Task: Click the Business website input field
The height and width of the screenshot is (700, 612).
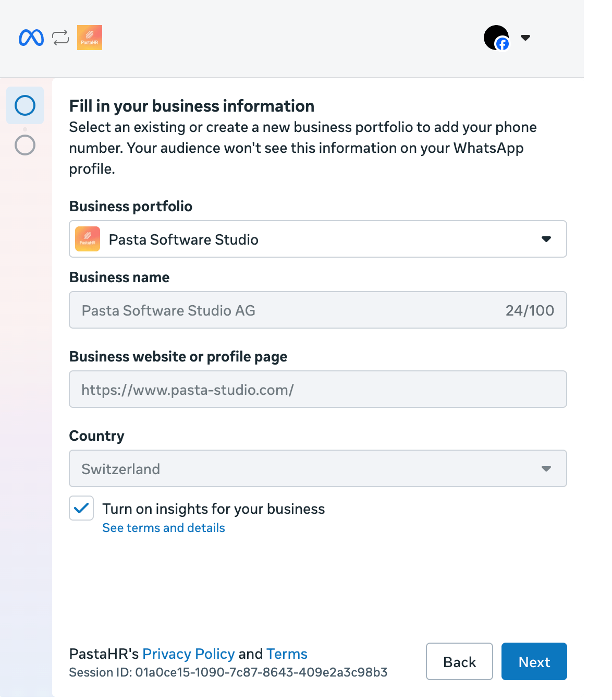Action: pyautogui.click(x=318, y=389)
